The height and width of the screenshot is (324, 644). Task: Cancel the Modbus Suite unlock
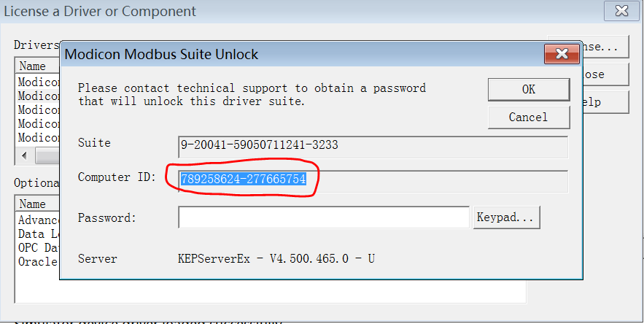pyautogui.click(x=528, y=117)
